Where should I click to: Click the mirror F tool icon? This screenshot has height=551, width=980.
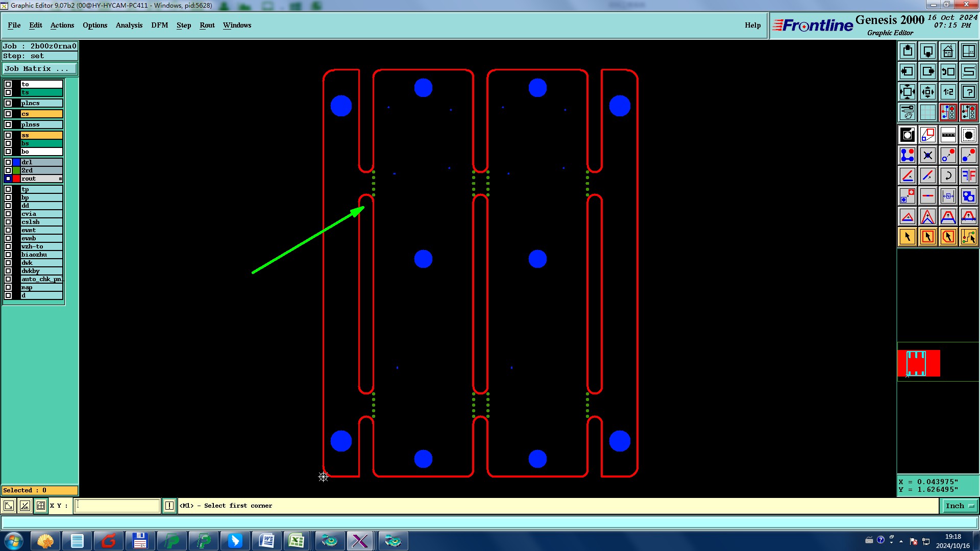[968, 176]
